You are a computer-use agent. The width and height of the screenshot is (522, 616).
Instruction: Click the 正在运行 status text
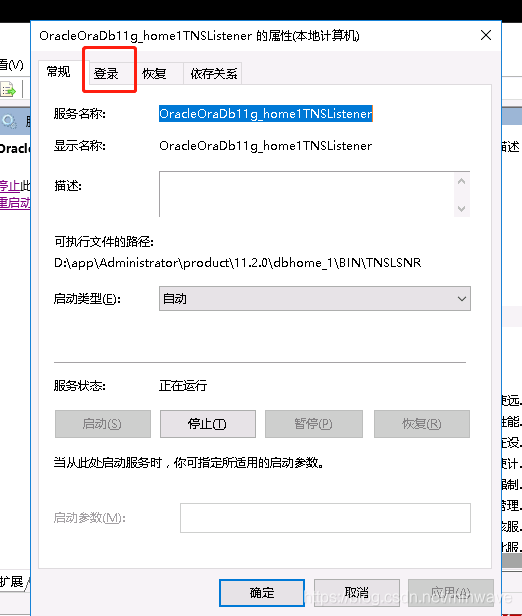(183, 386)
